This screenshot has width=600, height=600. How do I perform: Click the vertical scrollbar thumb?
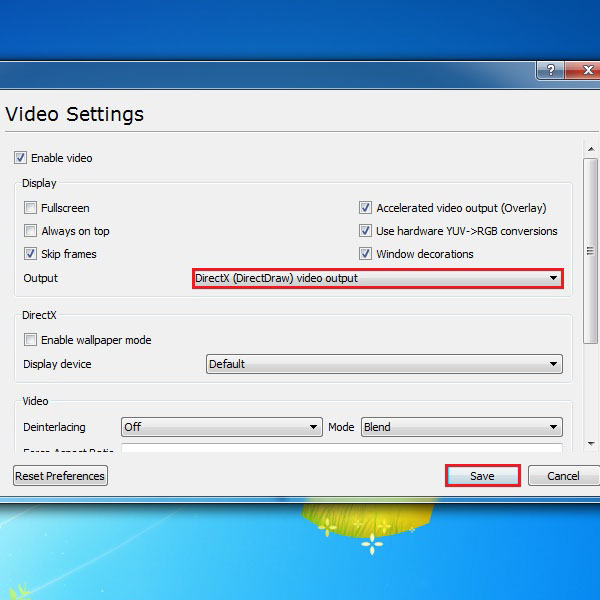coord(590,251)
